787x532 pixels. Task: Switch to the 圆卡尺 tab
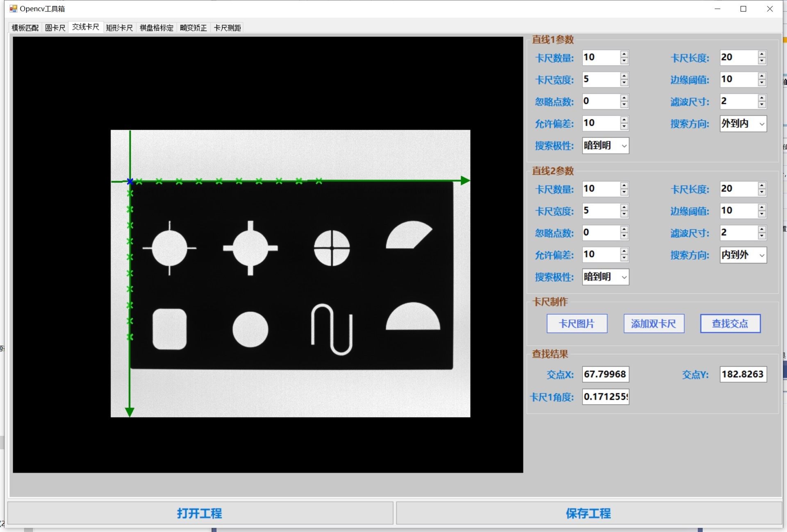pyautogui.click(x=55, y=28)
